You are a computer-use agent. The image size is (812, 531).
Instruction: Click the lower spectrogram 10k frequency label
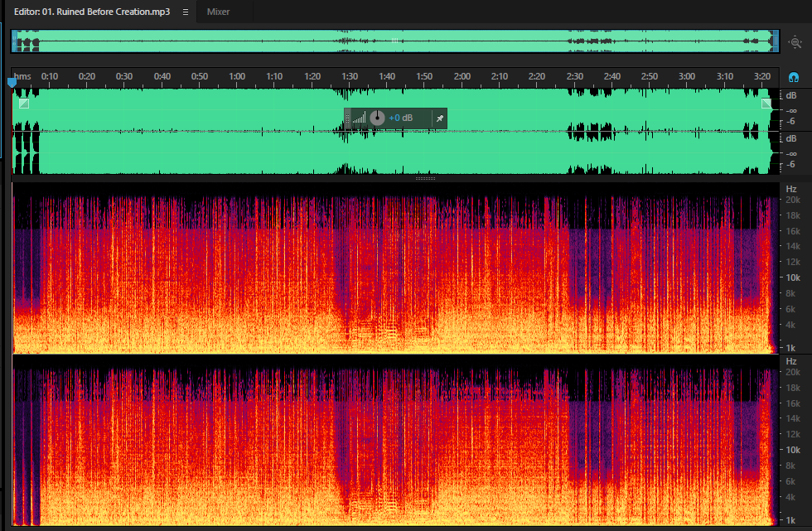coord(793,451)
